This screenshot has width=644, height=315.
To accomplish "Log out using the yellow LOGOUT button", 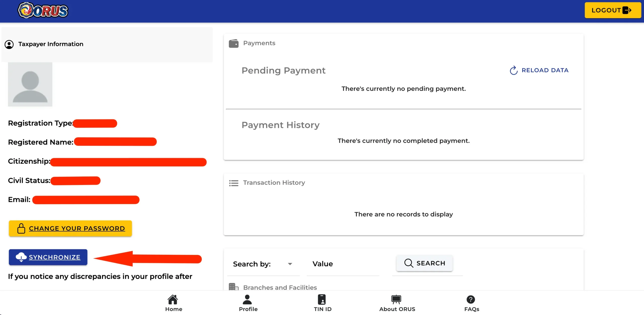I will point(613,10).
